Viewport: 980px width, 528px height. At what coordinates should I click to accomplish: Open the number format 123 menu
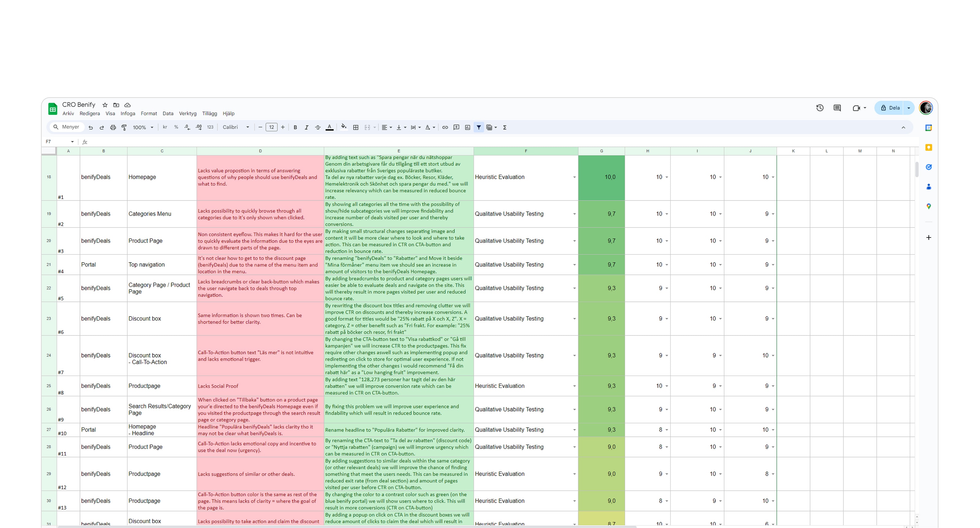[x=210, y=127]
